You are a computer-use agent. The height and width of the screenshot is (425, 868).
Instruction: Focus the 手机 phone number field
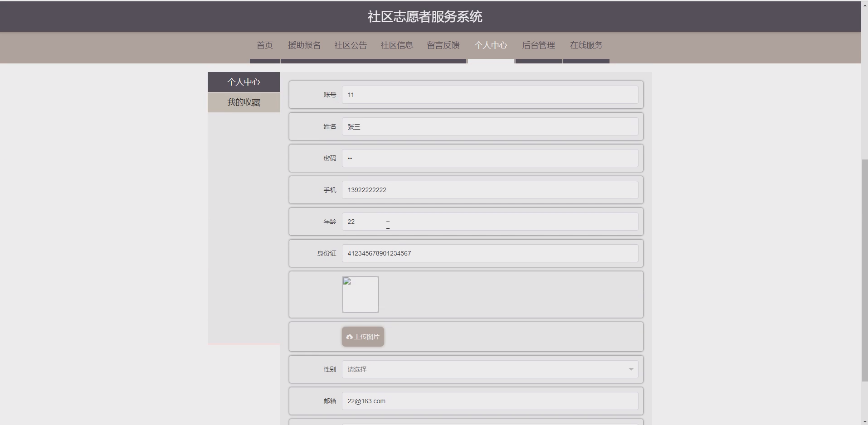coord(490,190)
